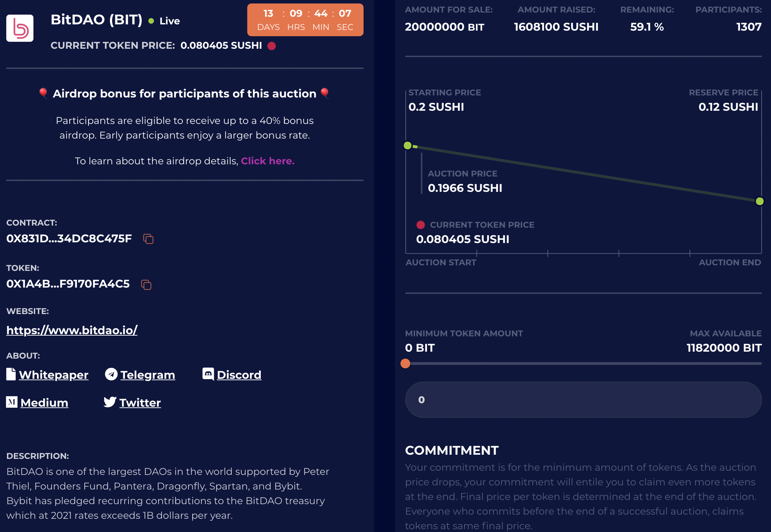The height and width of the screenshot is (532, 771).
Task: Click the orange countdown timer box
Action: [x=305, y=20]
